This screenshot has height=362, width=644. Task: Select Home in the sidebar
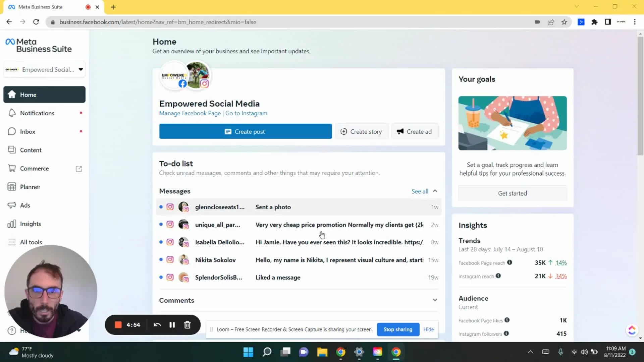point(44,95)
